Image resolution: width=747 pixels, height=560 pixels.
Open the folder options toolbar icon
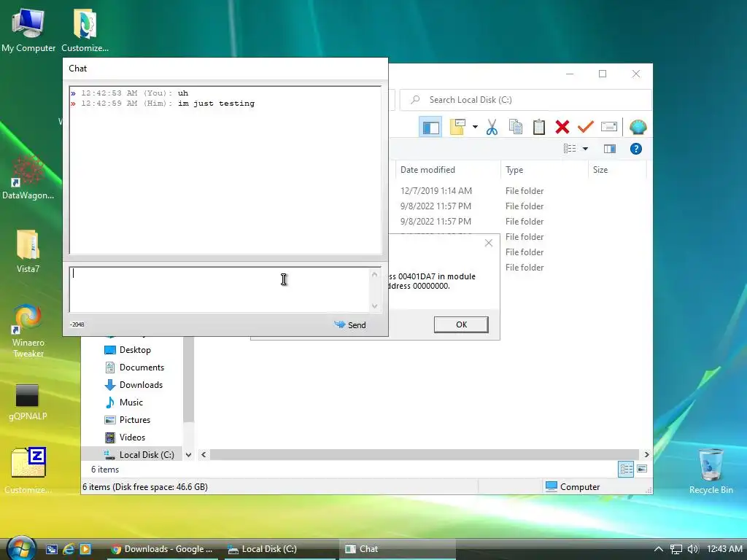click(x=457, y=127)
